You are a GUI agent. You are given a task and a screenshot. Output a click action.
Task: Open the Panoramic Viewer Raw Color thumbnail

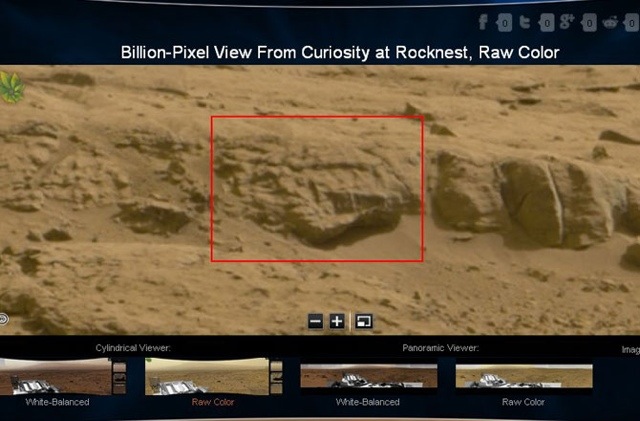[524, 376]
